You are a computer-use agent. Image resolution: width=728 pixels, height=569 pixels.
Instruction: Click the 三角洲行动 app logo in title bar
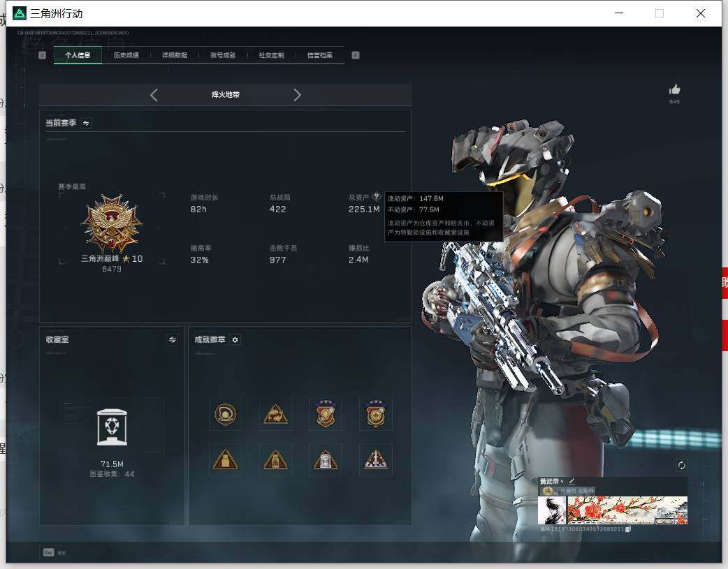point(20,13)
